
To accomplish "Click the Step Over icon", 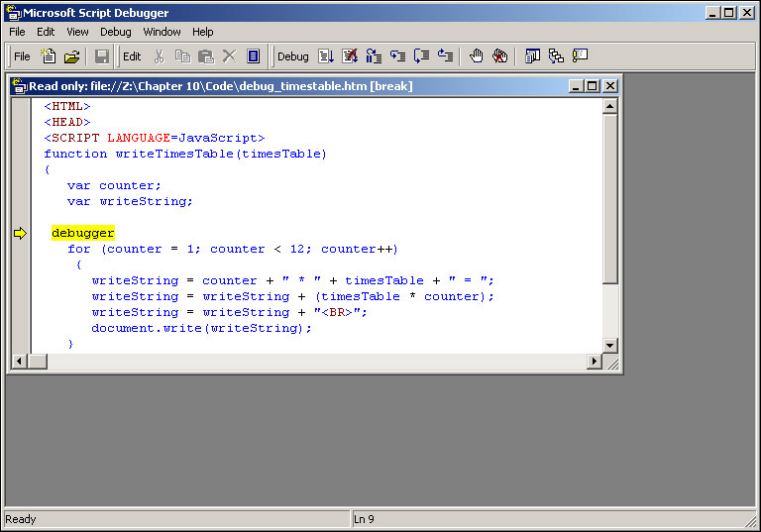I will (x=421, y=56).
